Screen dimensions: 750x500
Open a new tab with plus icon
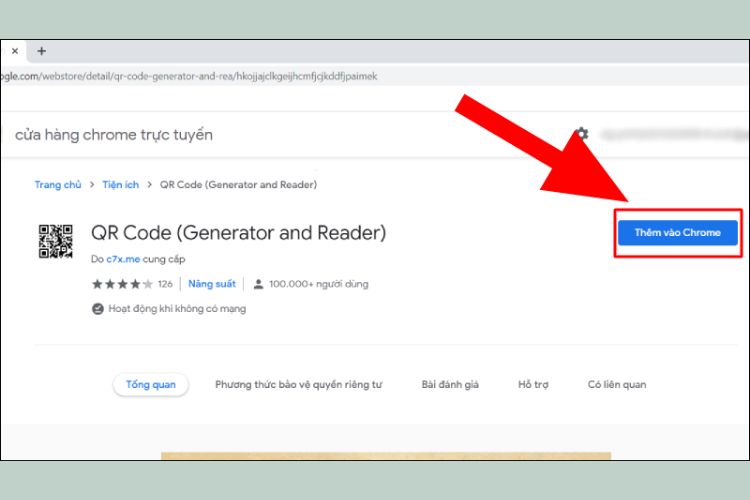(42, 51)
